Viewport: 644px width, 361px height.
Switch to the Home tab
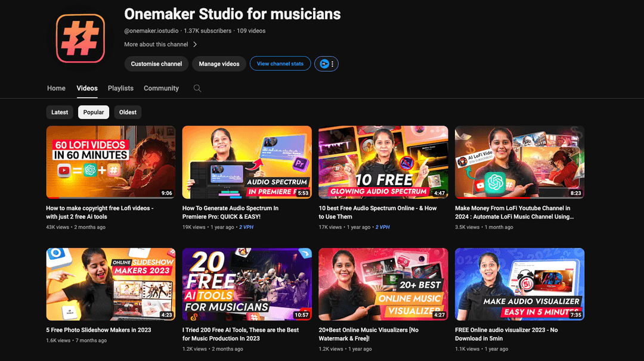tap(56, 88)
